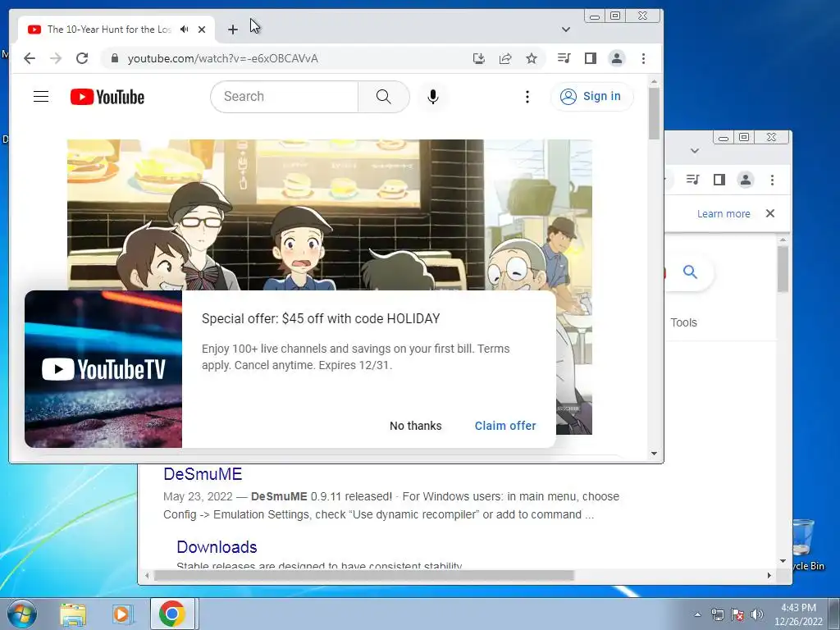Open the volume tray icon

point(757,614)
